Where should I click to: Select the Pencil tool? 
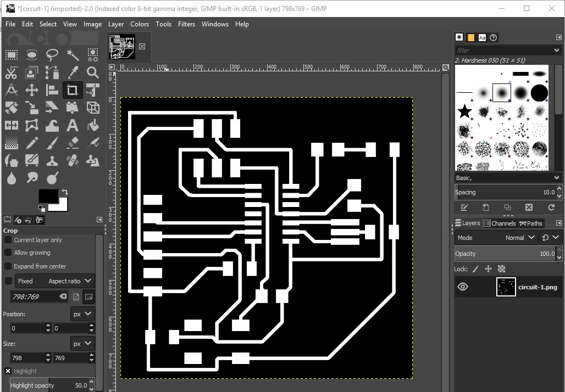tap(32, 143)
